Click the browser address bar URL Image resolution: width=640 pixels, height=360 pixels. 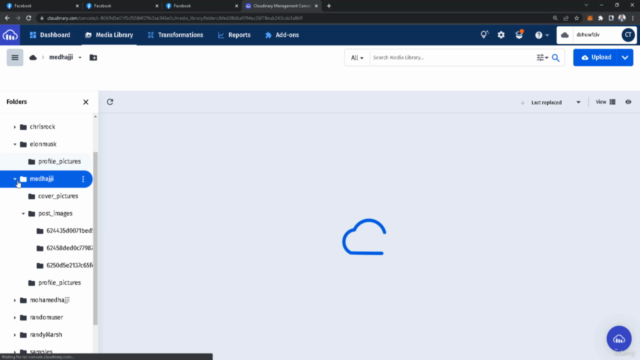tap(175, 18)
